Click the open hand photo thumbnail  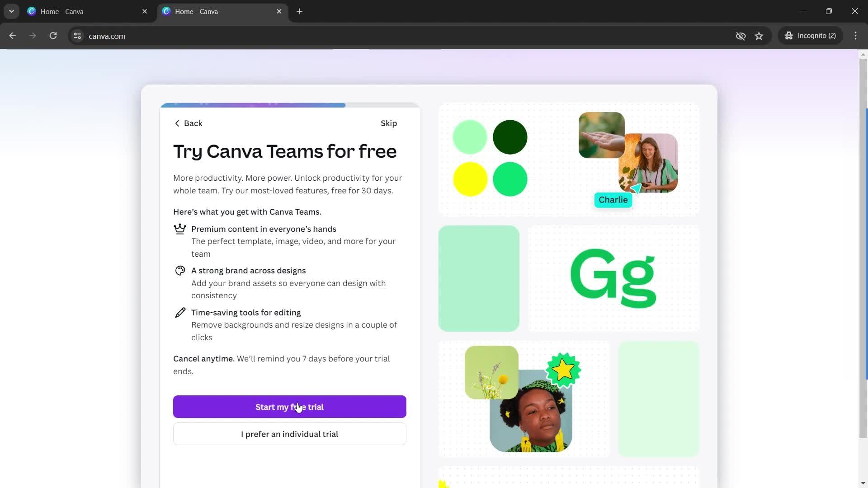click(601, 135)
